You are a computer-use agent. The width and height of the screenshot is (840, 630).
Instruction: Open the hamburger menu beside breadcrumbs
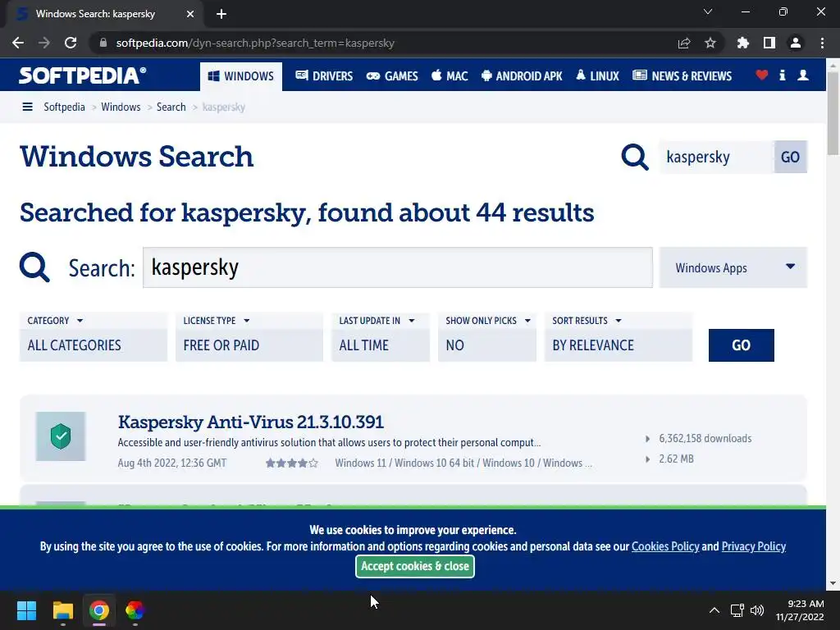coord(27,107)
